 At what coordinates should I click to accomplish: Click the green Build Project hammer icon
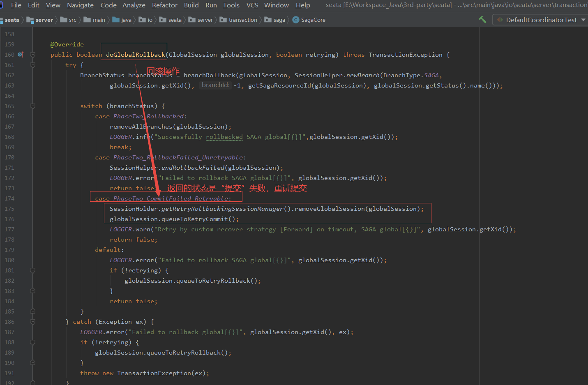(x=482, y=19)
